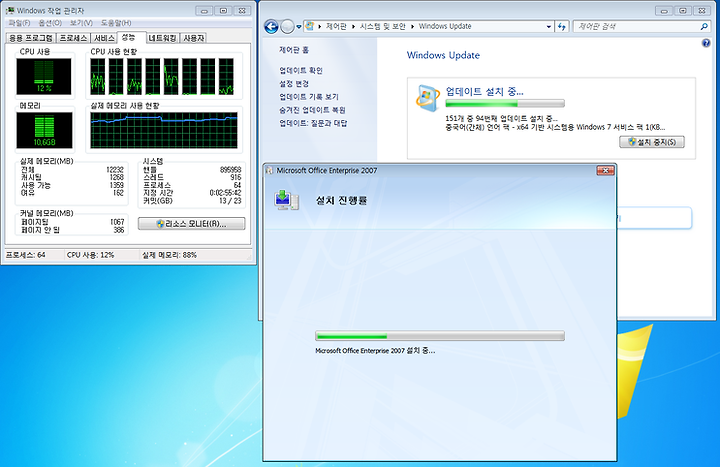Switch to the 프로세스 tab
The height and width of the screenshot is (467, 720).
coord(73,38)
